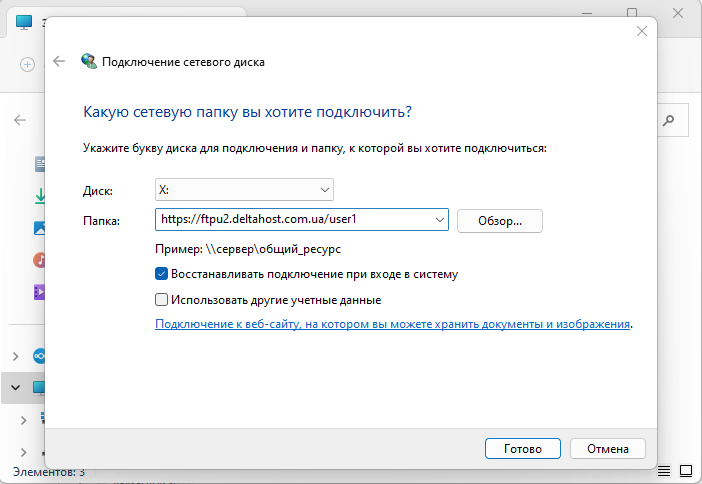Click the Готово button
702x484 pixels.
(x=522, y=449)
